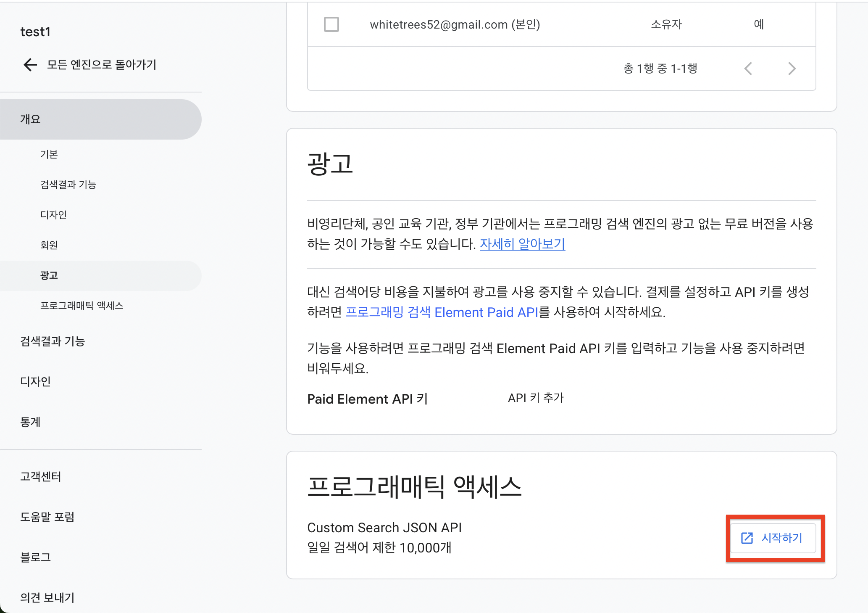This screenshot has height=613, width=868.
Task: Go to next page of members table
Action: [x=792, y=69]
